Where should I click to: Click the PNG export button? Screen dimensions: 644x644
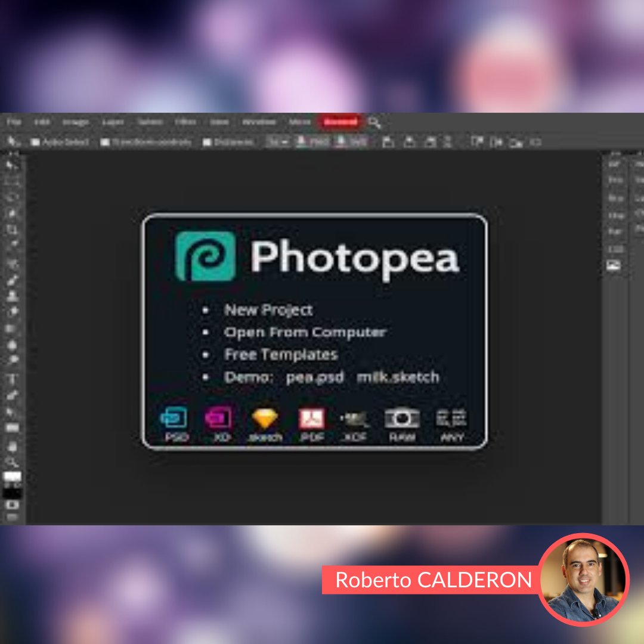[313, 142]
